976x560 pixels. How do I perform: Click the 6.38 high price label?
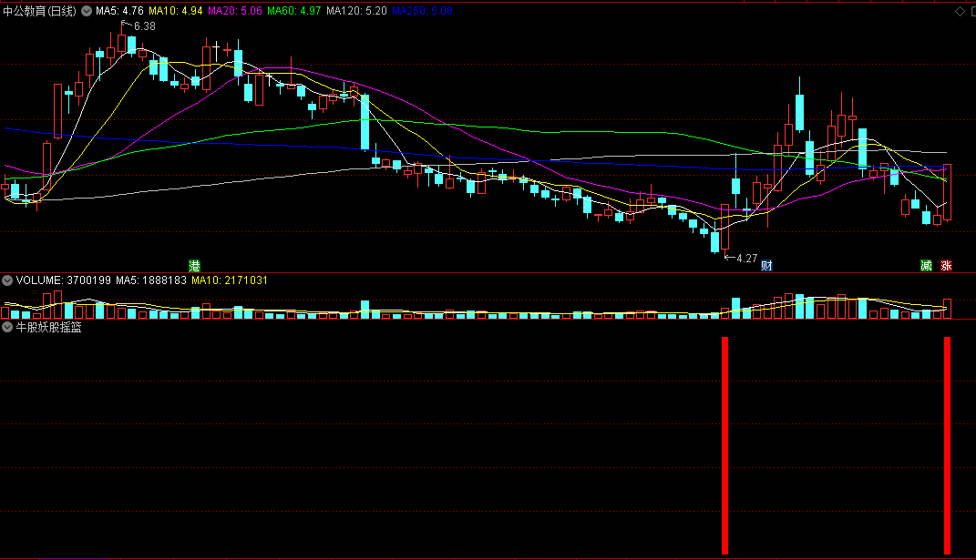tap(144, 26)
